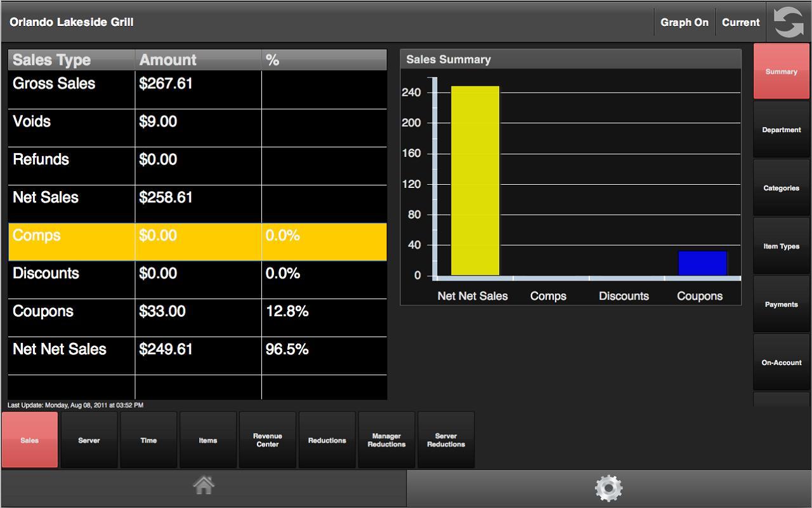
Task: Open the Time report button
Action: (x=148, y=440)
